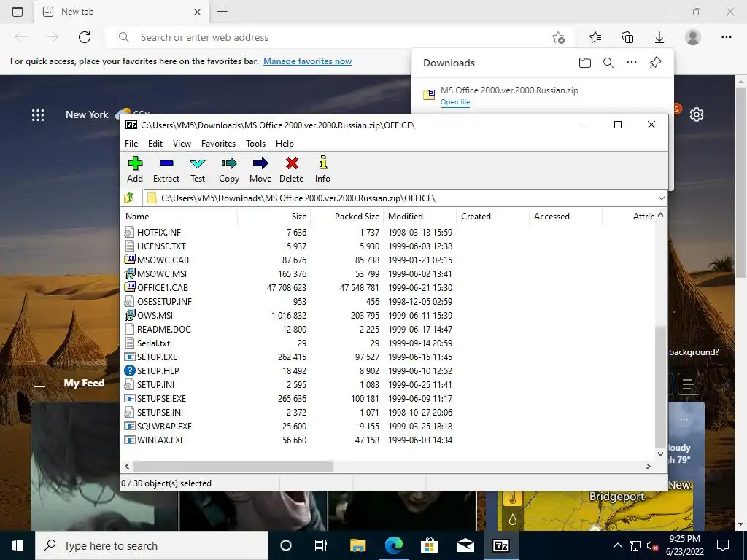Open the View menu
This screenshot has height=560, width=747.
(x=182, y=144)
